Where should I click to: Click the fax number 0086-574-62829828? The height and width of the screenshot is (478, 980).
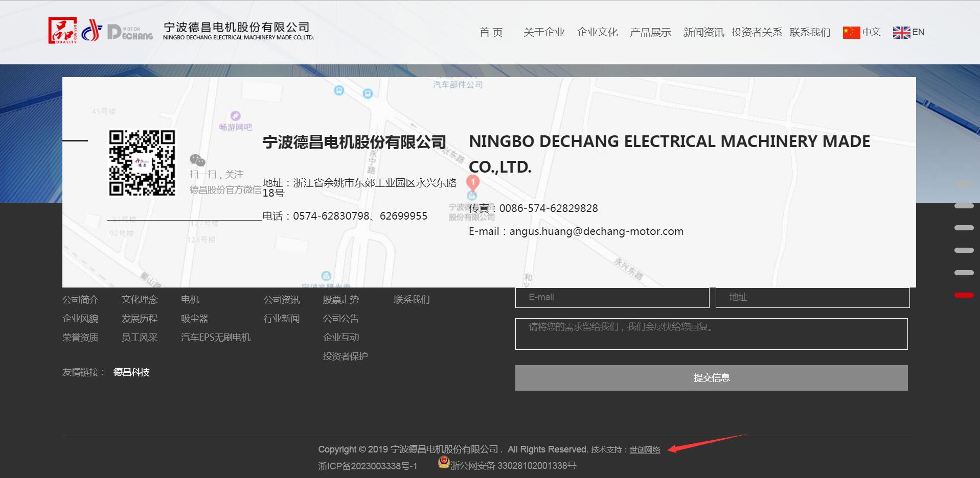pyautogui.click(x=549, y=208)
